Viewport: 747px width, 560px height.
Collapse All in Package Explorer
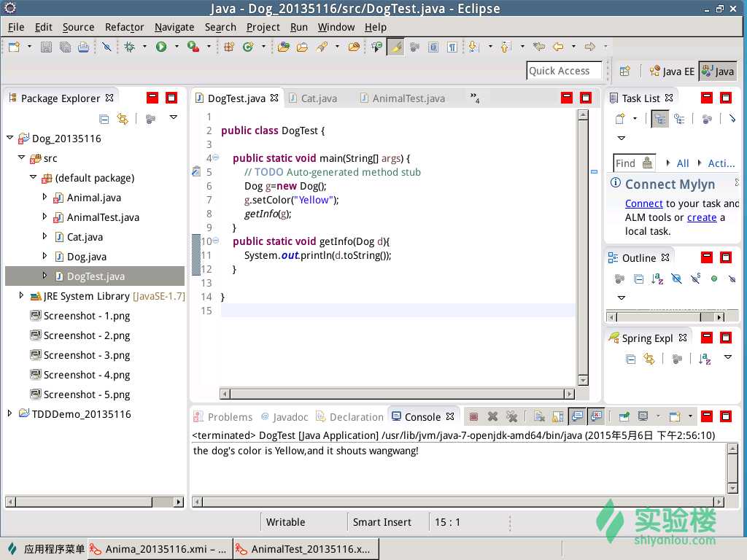(104, 119)
